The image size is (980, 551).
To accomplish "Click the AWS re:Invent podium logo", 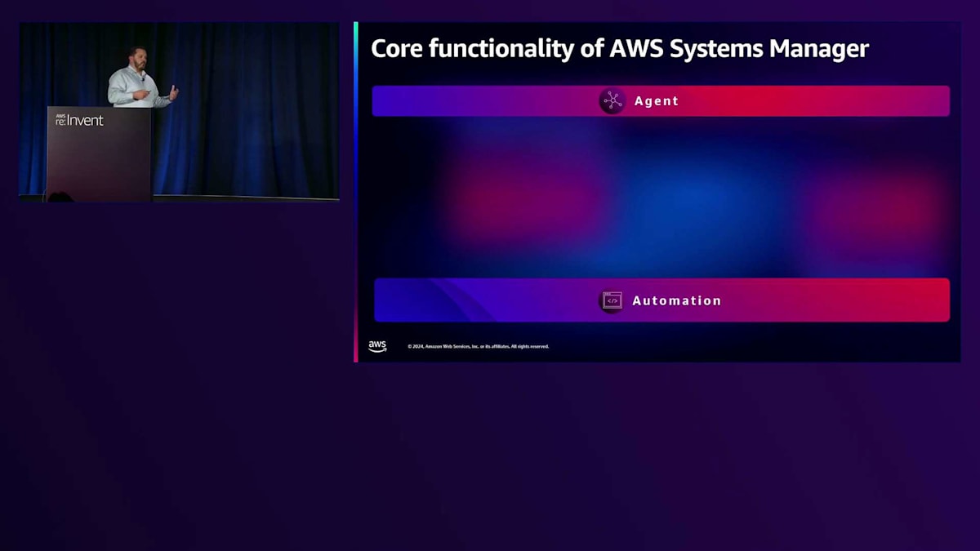I will [x=79, y=120].
